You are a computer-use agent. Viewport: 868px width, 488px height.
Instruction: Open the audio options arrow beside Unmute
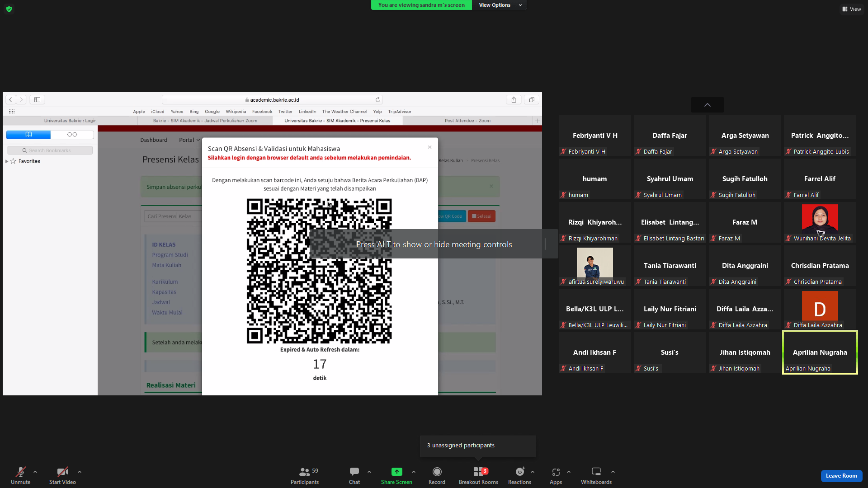35,472
